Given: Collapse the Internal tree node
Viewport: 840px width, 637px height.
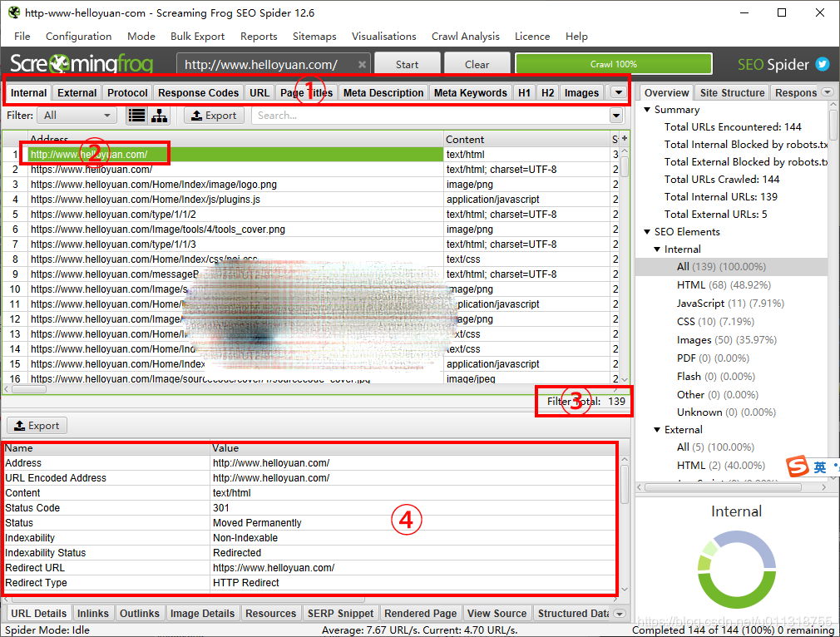Looking at the screenshot, I should (657, 249).
